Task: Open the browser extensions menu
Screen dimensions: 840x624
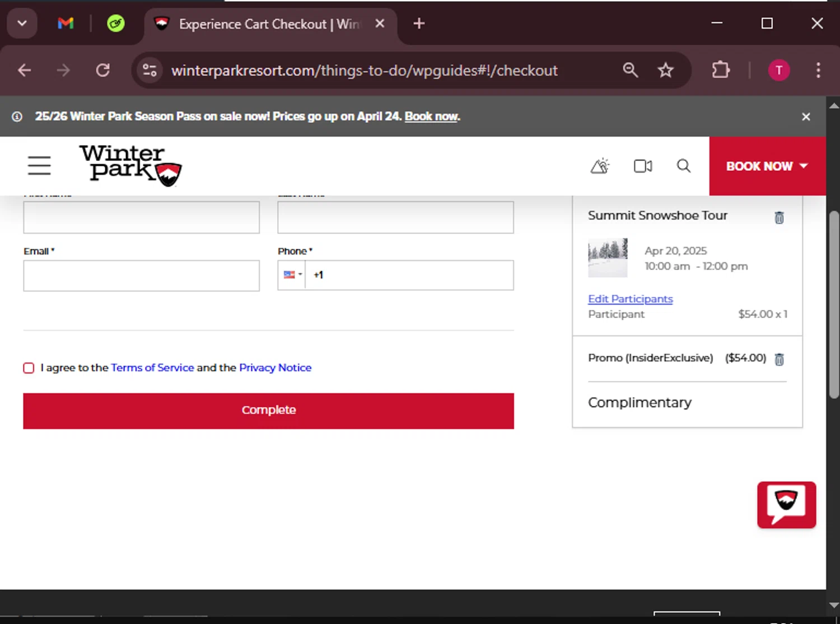Action: [x=721, y=70]
